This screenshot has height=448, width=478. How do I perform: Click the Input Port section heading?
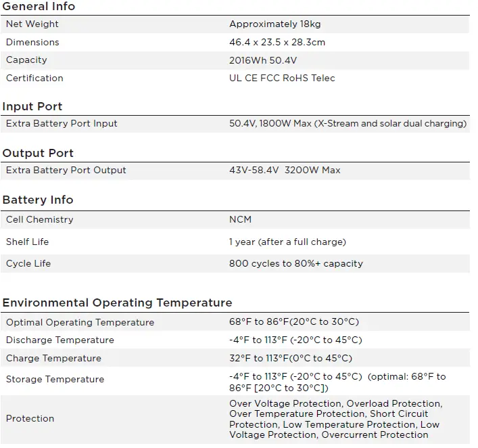pos(32,106)
